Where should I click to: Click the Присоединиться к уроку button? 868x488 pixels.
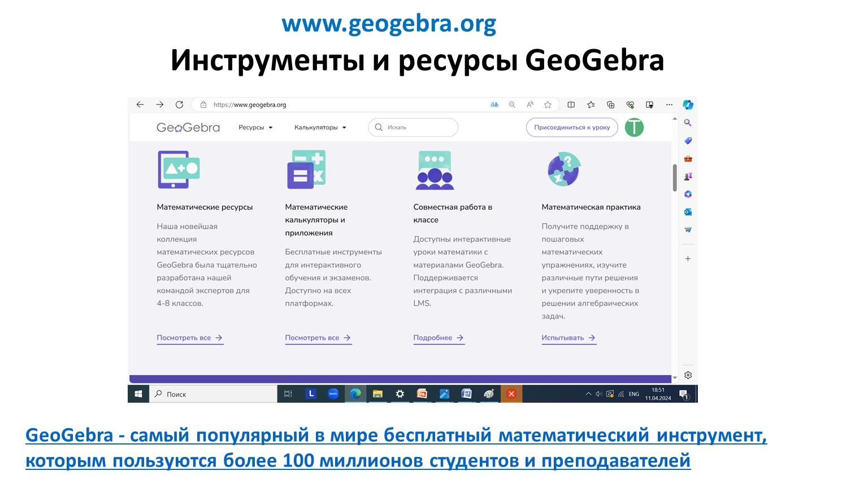pyautogui.click(x=572, y=127)
